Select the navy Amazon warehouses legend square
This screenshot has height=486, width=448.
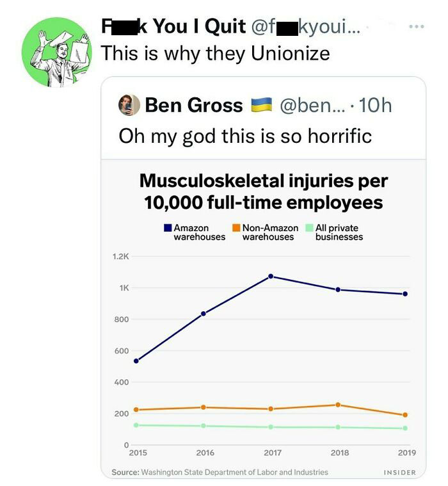[168, 228]
